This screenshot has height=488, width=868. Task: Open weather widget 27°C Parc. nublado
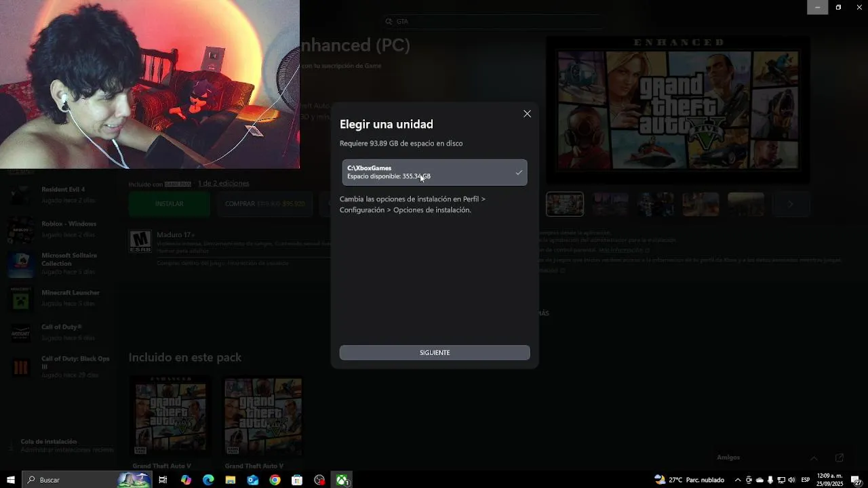coord(690,480)
